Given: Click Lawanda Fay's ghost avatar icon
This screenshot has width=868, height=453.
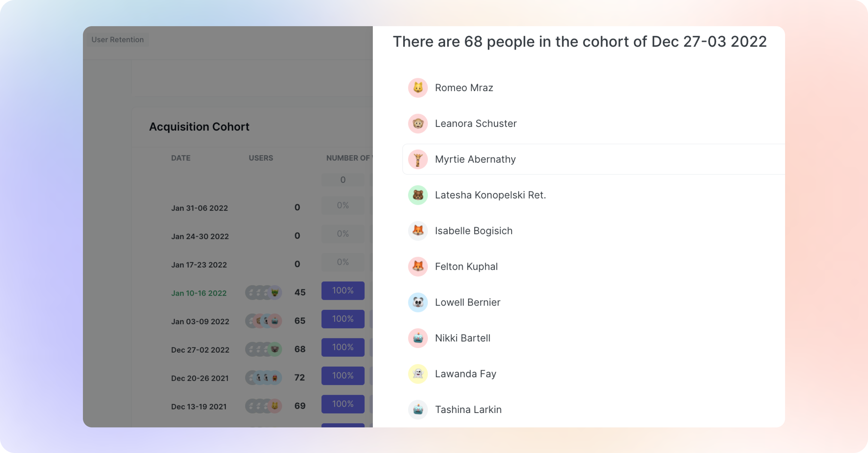Looking at the screenshot, I should pyautogui.click(x=418, y=374).
